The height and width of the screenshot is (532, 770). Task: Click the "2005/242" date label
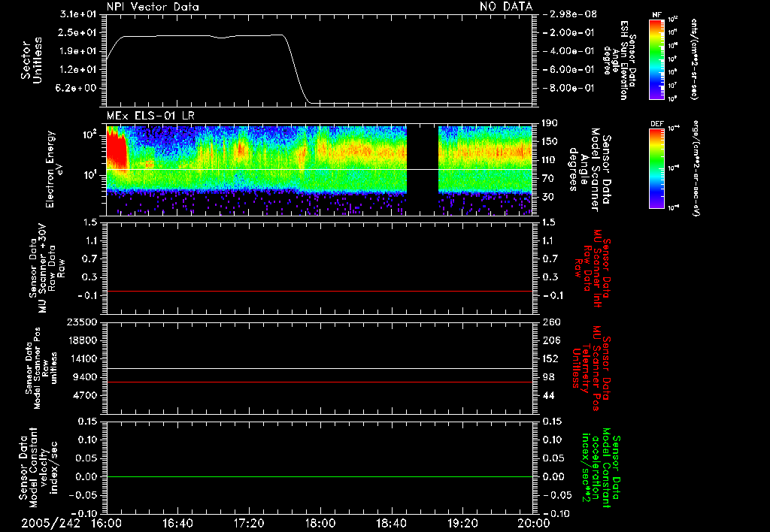pyautogui.click(x=50, y=523)
